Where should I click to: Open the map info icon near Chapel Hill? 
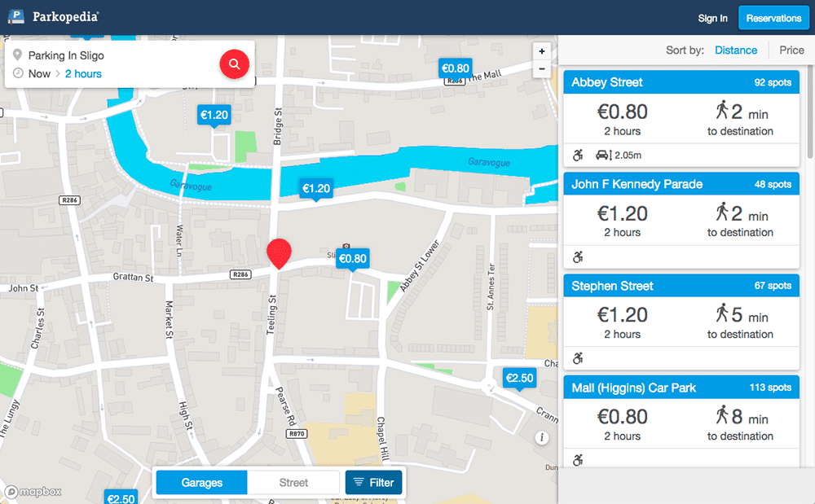click(x=543, y=436)
